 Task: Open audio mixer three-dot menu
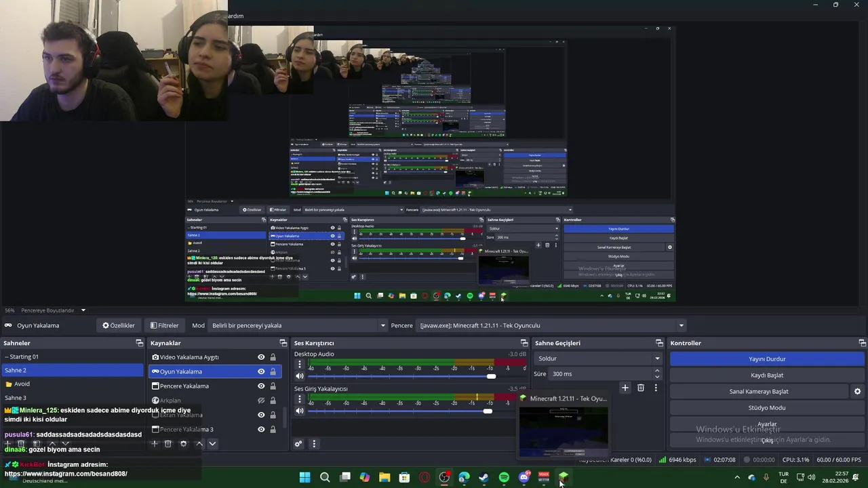pyautogui.click(x=313, y=444)
